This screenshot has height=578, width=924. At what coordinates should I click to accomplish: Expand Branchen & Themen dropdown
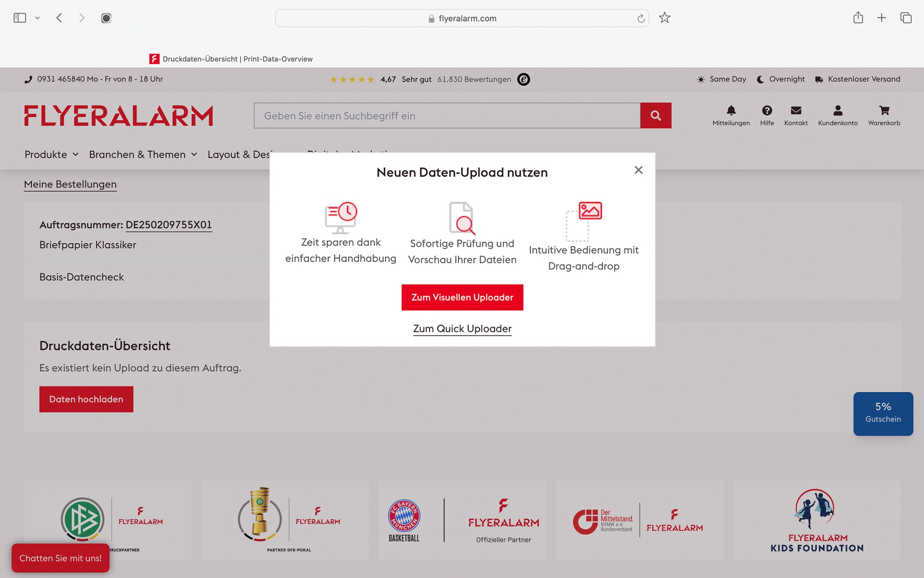[x=143, y=154]
